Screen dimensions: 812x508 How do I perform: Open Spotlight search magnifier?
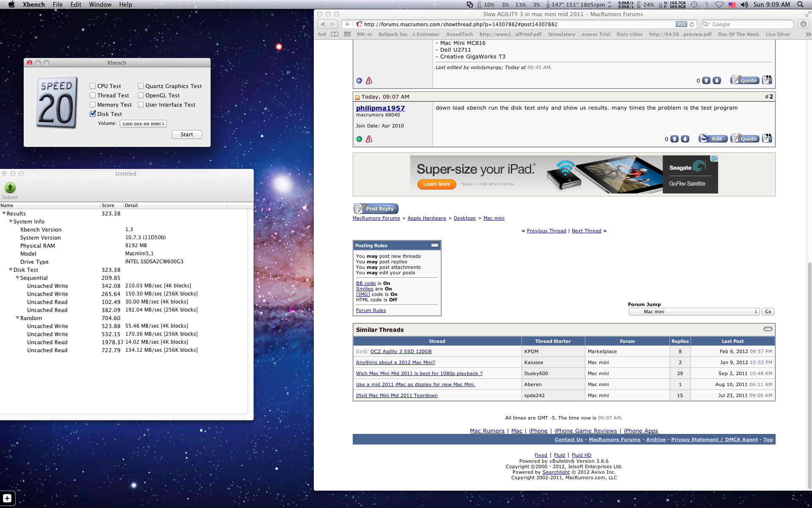(800, 5)
